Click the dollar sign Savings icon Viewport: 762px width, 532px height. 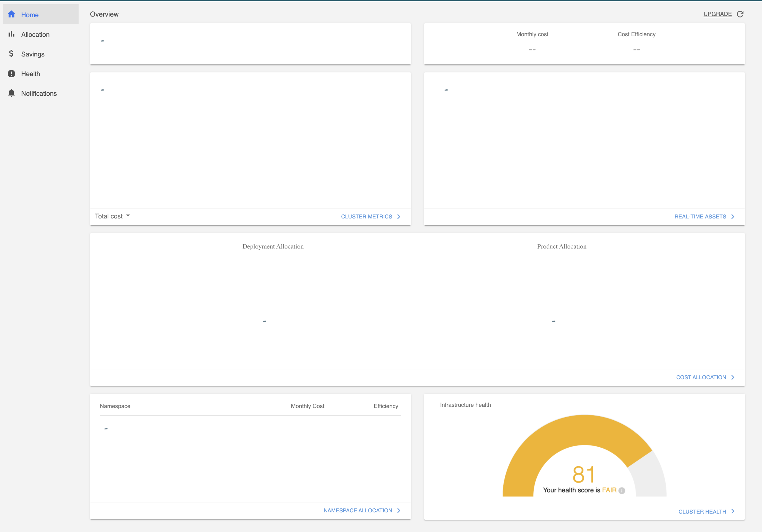tap(11, 54)
